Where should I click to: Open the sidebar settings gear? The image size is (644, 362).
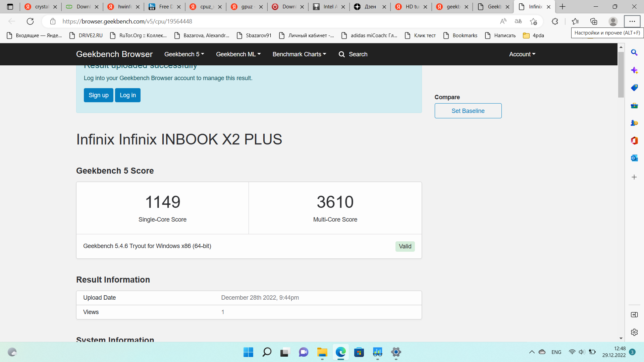coord(634,332)
